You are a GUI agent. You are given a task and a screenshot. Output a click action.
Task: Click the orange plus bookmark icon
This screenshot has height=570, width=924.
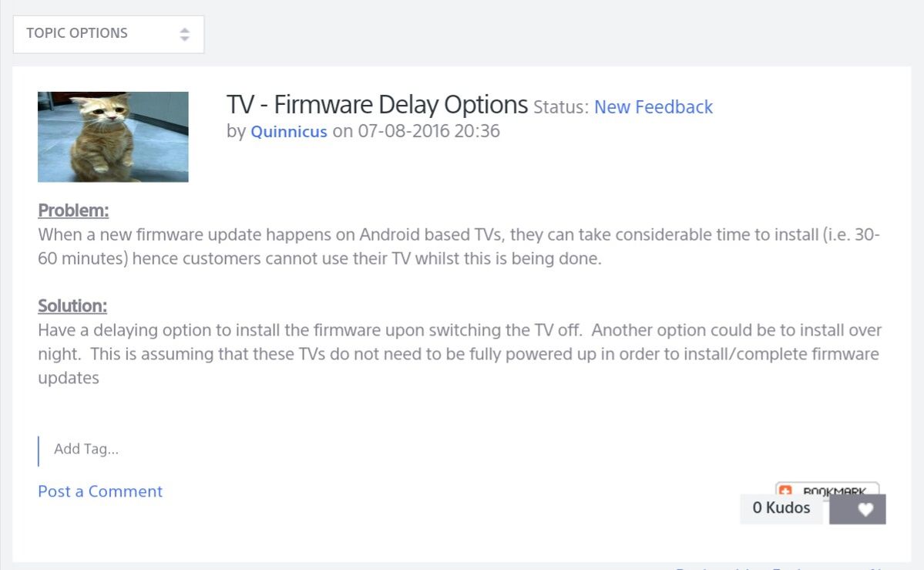click(785, 490)
